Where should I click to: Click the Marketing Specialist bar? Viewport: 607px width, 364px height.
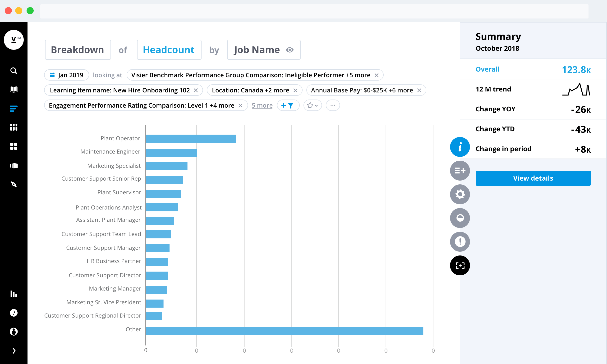point(167,166)
